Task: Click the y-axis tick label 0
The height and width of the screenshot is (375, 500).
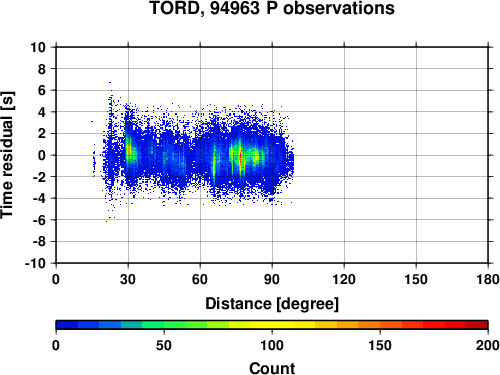Action: coord(42,155)
